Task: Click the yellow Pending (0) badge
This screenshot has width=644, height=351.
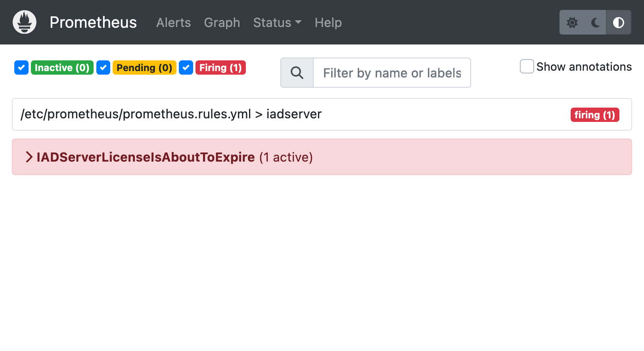Action: [x=144, y=67]
